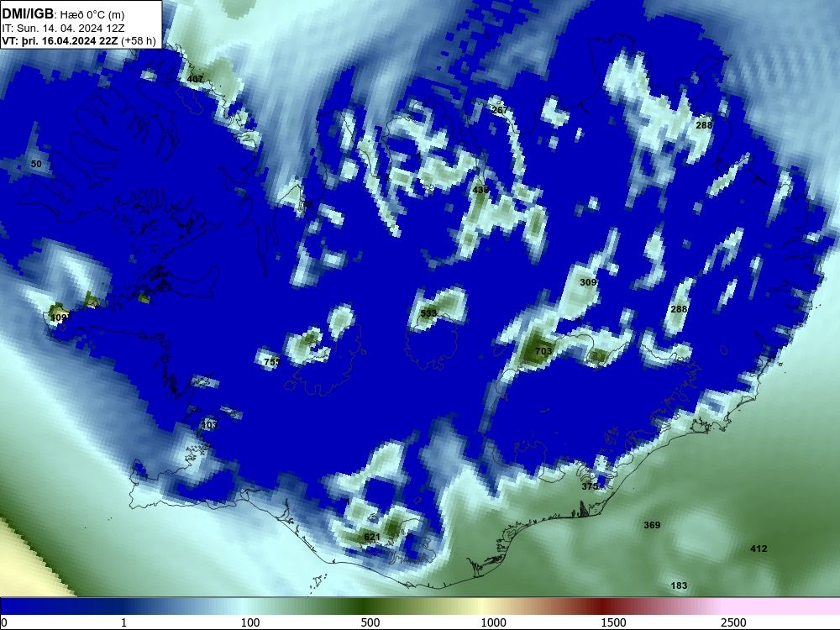Click the map value "103"
Image resolution: width=840 pixels, height=630 pixels.
coord(209,425)
